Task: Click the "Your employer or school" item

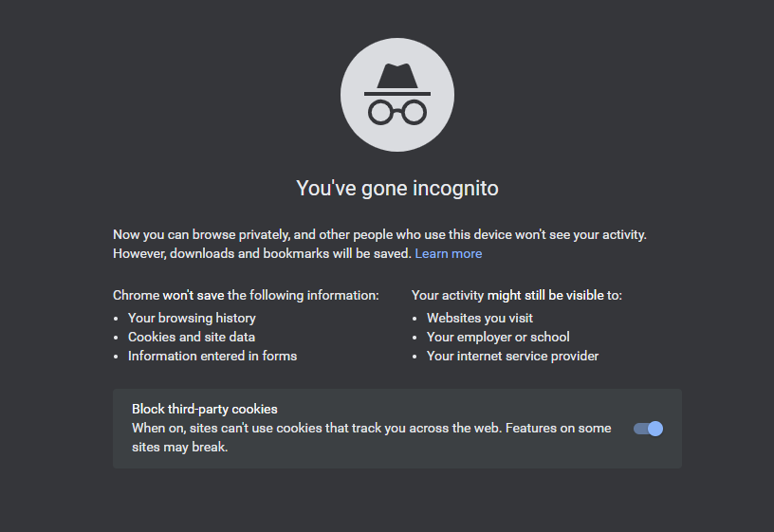Action: pos(498,337)
